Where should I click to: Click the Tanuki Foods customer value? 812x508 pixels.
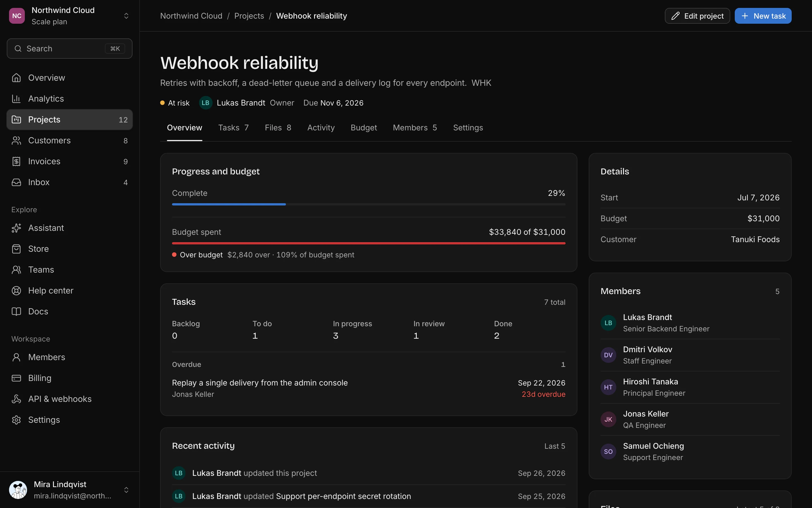click(x=755, y=239)
